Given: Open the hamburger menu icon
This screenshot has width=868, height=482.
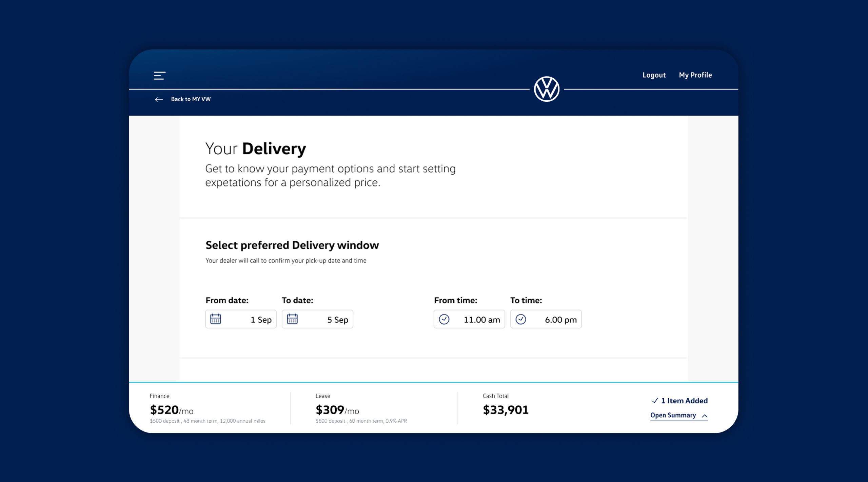Looking at the screenshot, I should point(159,75).
